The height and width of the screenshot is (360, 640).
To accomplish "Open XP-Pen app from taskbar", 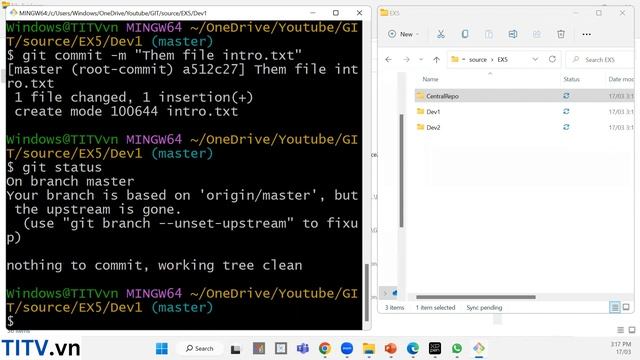I will click(x=435, y=349).
